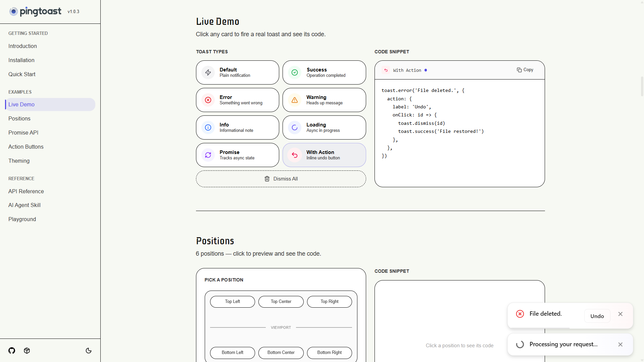
Task: Click the triangle alert icon on Warning card
Action: 295,100
